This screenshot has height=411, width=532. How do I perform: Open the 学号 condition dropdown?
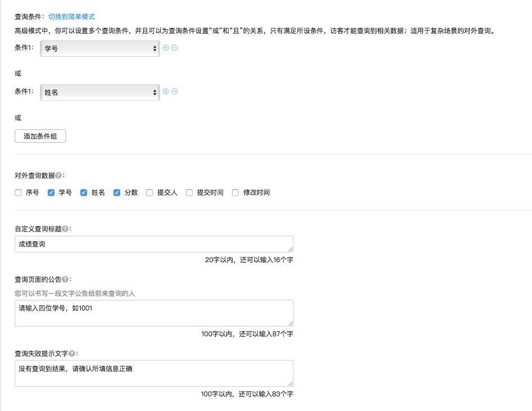click(x=100, y=49)
